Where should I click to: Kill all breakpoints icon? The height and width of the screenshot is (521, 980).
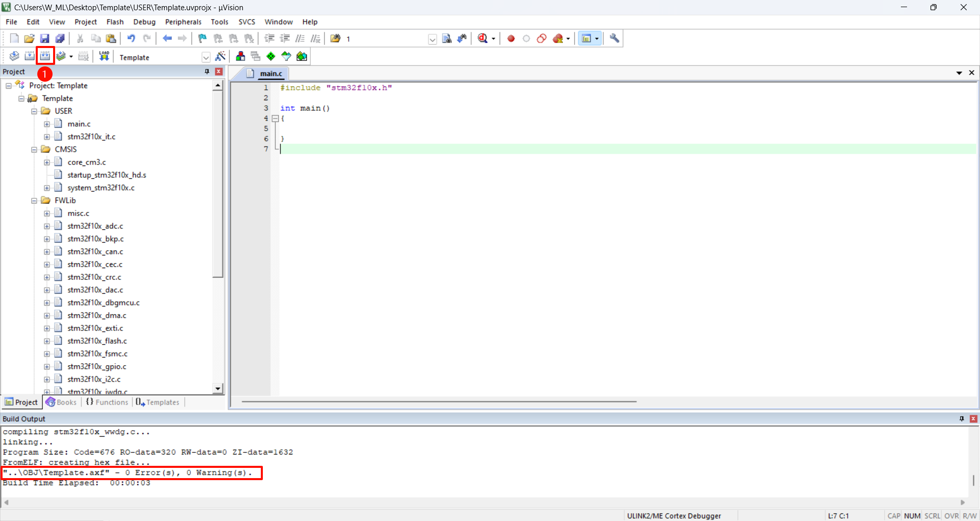coord(558,38)
